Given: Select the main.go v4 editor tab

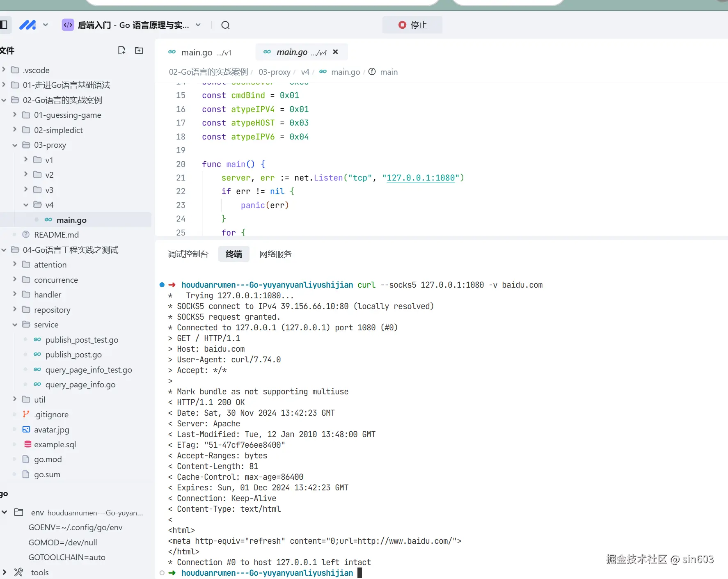Looking at the screenshot, I should [x=301, y=52].
